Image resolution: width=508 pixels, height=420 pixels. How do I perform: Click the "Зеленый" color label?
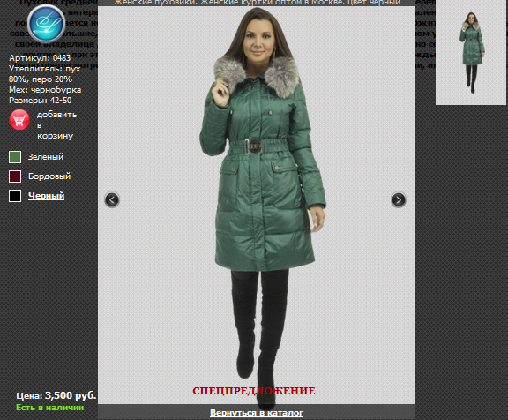click(x=46, y=157)
